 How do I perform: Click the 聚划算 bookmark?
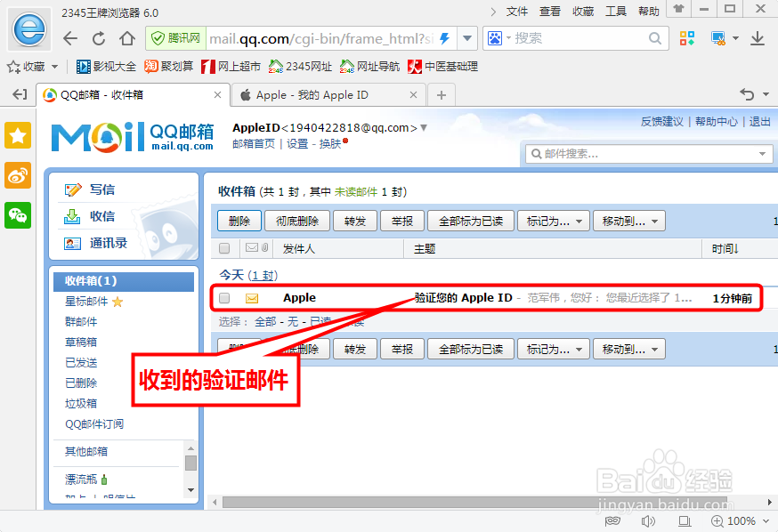point(169,67)
